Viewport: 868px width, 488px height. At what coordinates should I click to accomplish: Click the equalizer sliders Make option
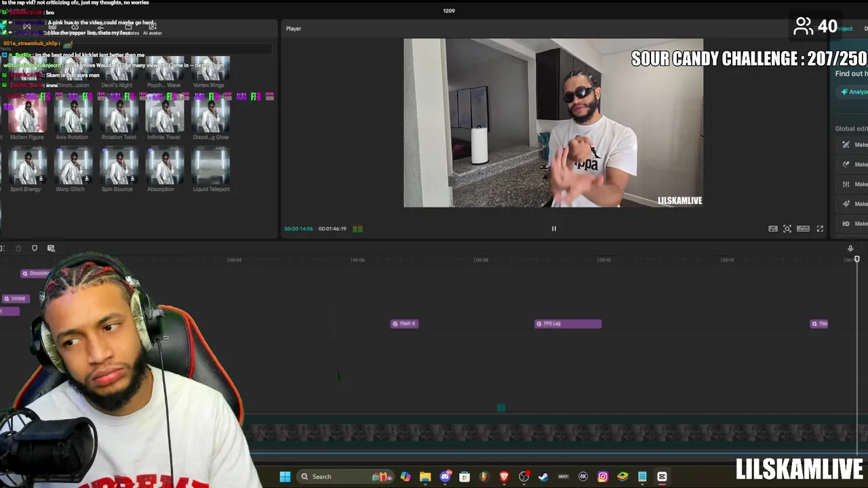point(846,184)
